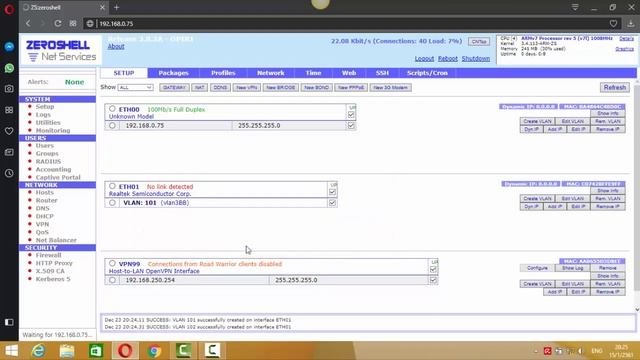Reload the page with the refresh icon
The height and width of the screenshot is (360, 640).
pos(58,23)
